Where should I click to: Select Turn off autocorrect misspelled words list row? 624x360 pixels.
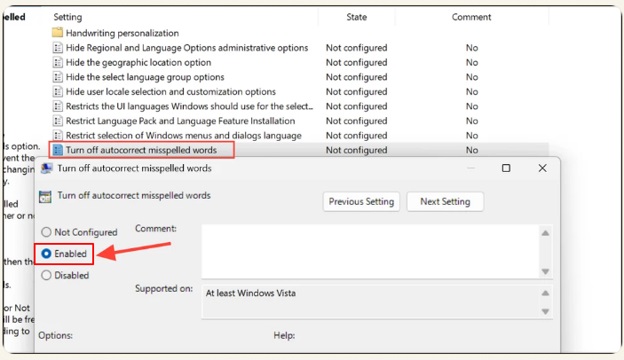coord(141,150)
